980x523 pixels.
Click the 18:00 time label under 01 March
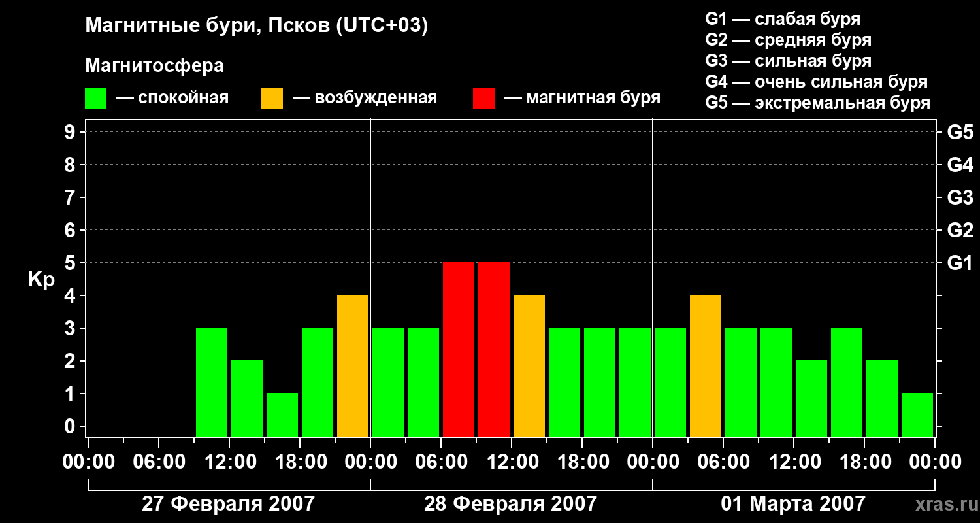[x=864, y=462]
